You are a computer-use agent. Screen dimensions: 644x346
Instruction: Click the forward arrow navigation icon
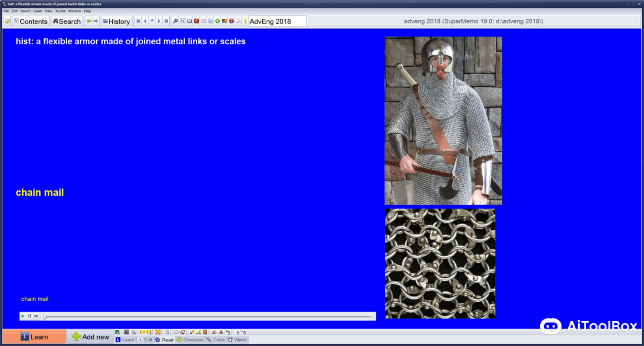(96, 21)
